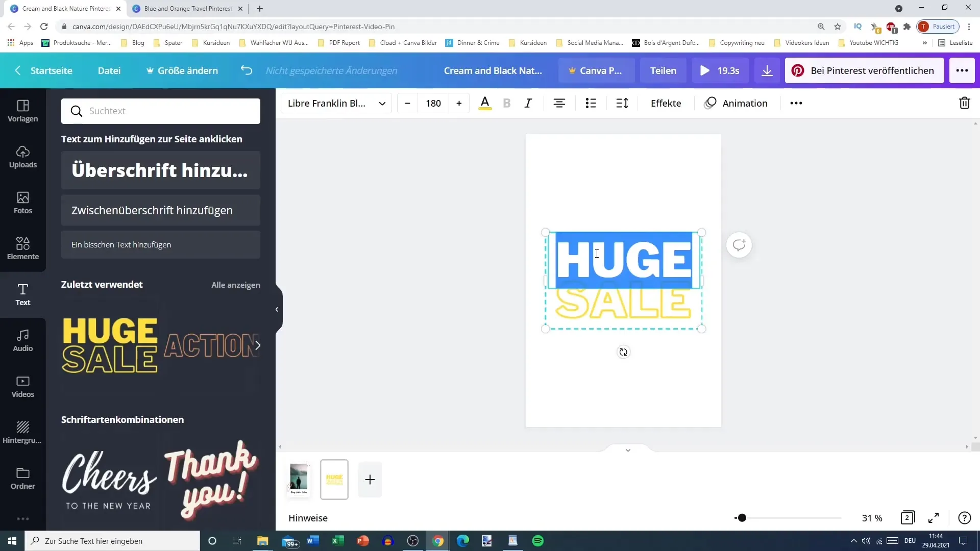Screen dimensions: 980x551
Task: Open the Uploads sidebar panel
Action: click(23, 157)
